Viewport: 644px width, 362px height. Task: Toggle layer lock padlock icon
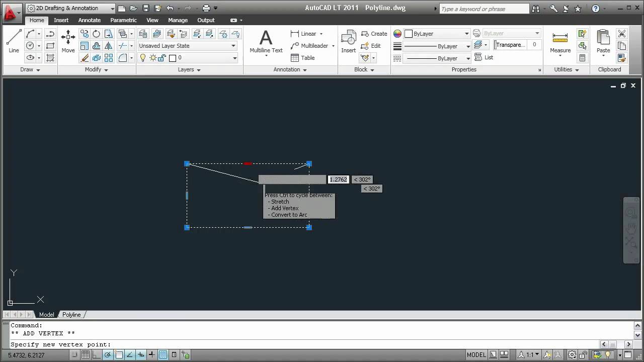pos(162,58)
